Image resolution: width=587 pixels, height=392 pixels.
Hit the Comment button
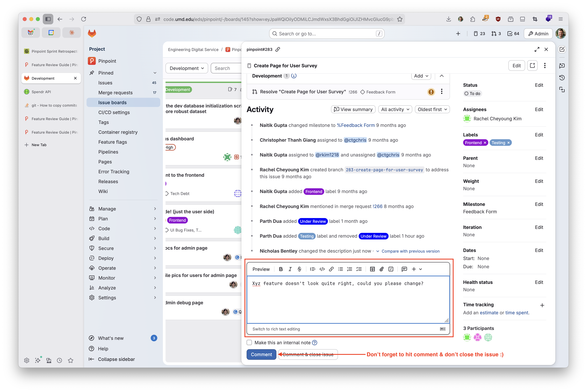261,354
